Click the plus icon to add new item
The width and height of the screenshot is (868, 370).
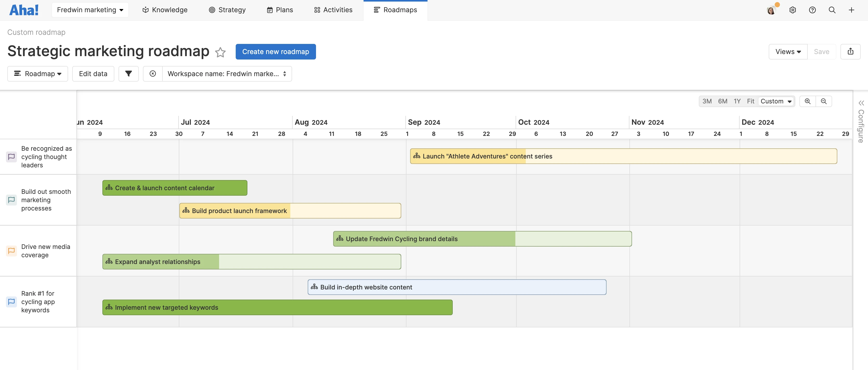tap(851, 10)
